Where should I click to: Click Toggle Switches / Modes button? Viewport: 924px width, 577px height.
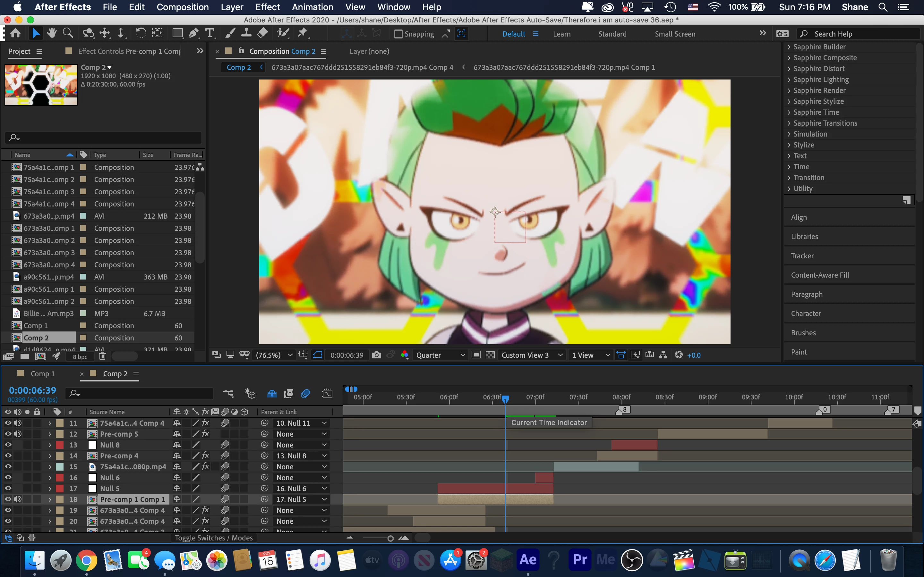pyautogui.click(x=213, y=538)
